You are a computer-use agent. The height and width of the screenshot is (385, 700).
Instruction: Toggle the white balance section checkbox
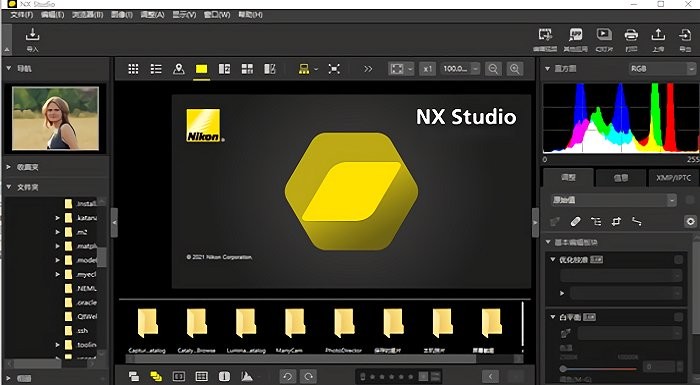tap(679, 317)
